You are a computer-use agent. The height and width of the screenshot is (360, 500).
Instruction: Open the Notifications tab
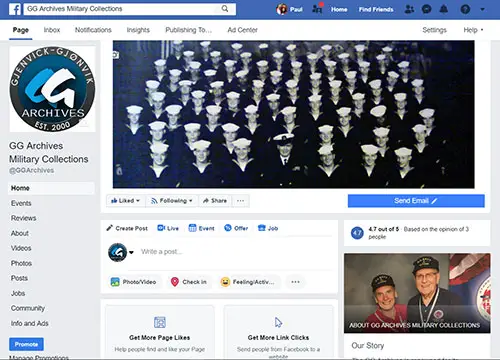tap(93, 30)
